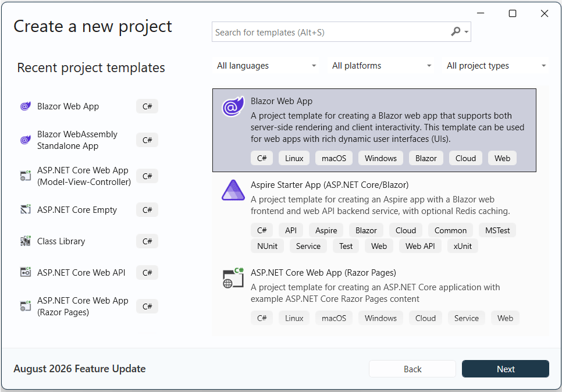Maximize the Create a new project window

pos(512,13)
